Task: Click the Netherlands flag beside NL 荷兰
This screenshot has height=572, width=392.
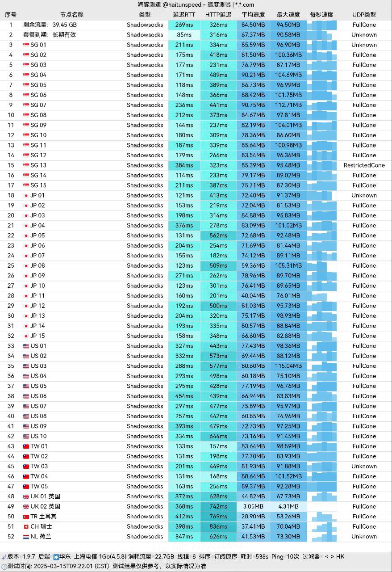Action: tap(26, 537)
